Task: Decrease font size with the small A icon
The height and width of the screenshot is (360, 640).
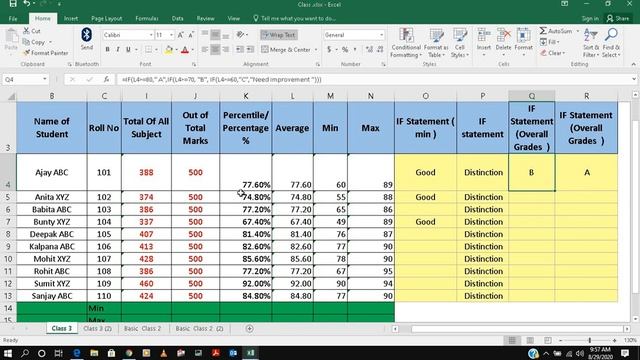Action: point(191,35)
